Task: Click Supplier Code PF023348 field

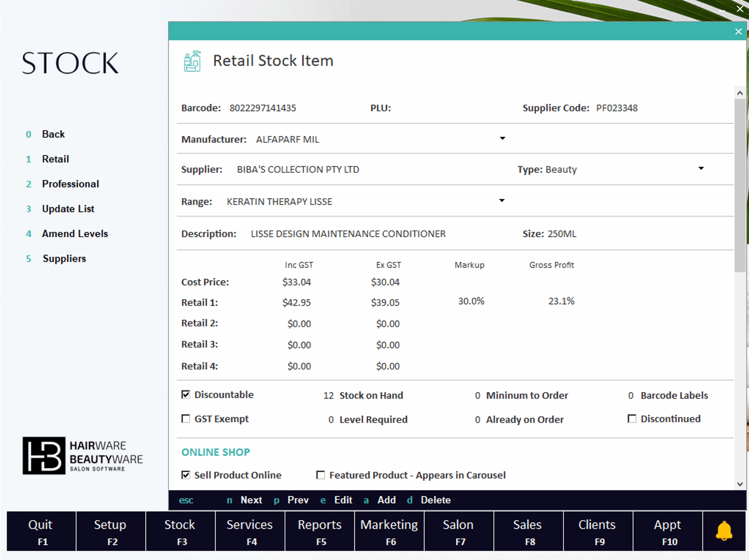Action: 617,108
